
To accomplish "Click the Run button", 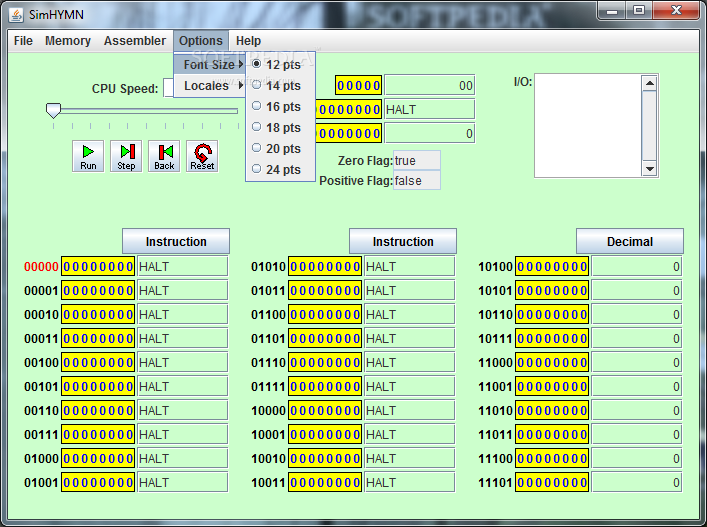I will click(88, 156).
